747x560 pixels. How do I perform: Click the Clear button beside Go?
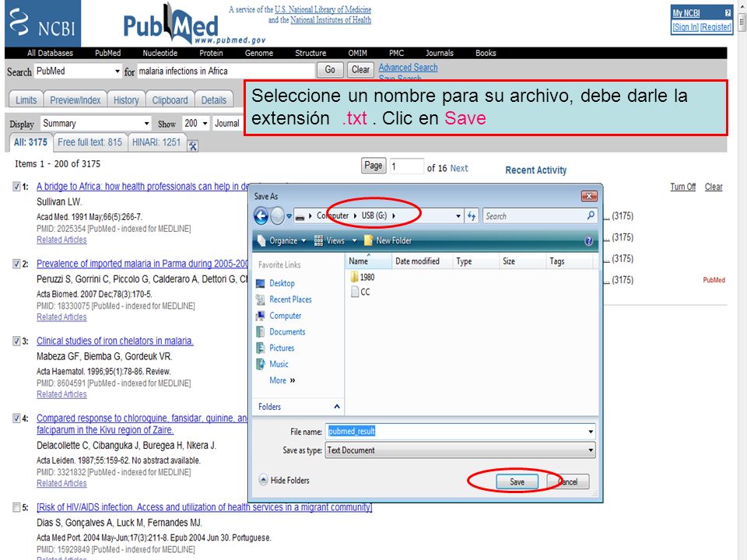pos(360,70)
